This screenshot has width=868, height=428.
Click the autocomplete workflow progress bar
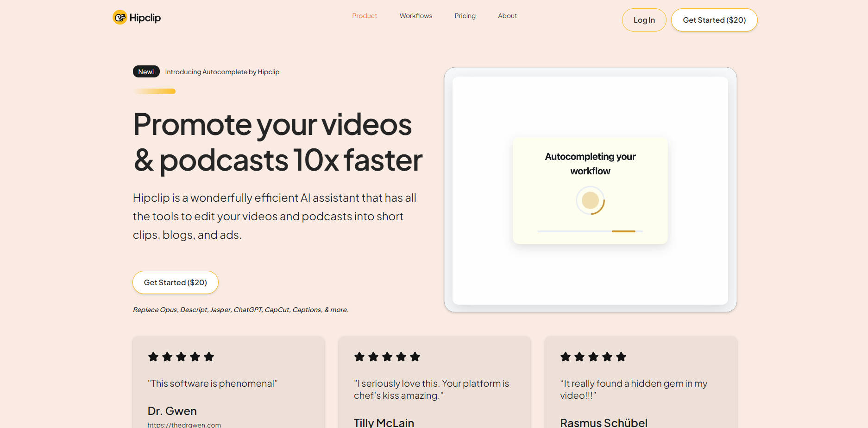(590, 231)
